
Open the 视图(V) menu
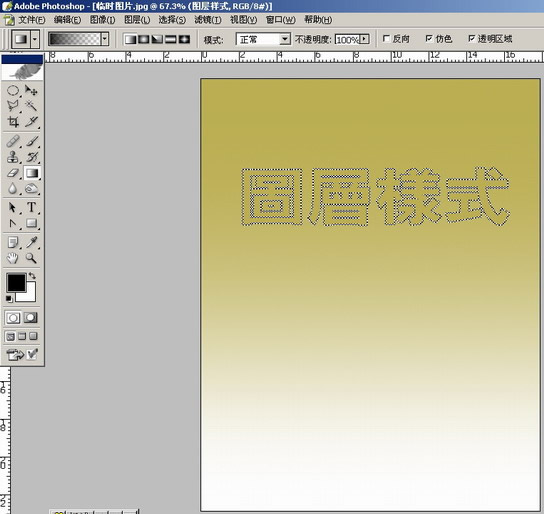coord(244,20)
